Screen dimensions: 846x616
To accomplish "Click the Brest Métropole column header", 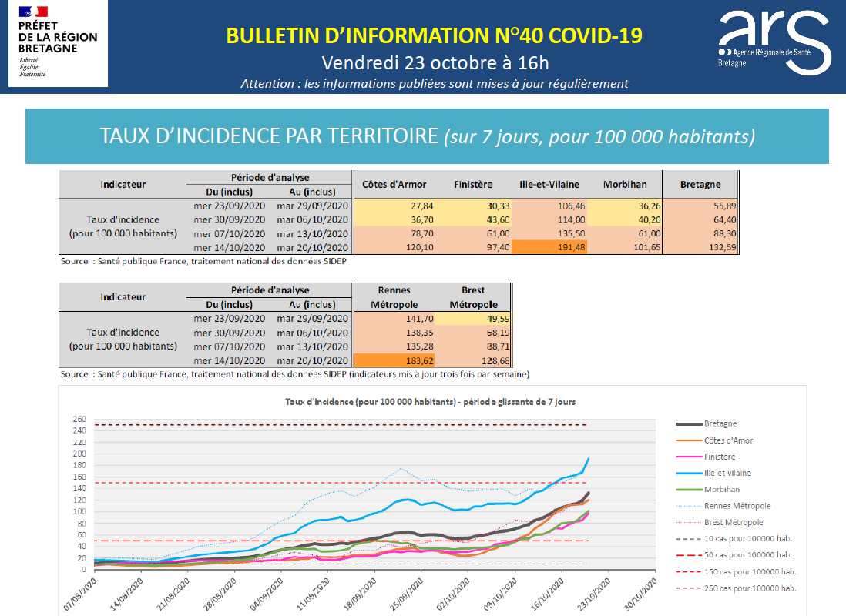I will click(473, 297).
